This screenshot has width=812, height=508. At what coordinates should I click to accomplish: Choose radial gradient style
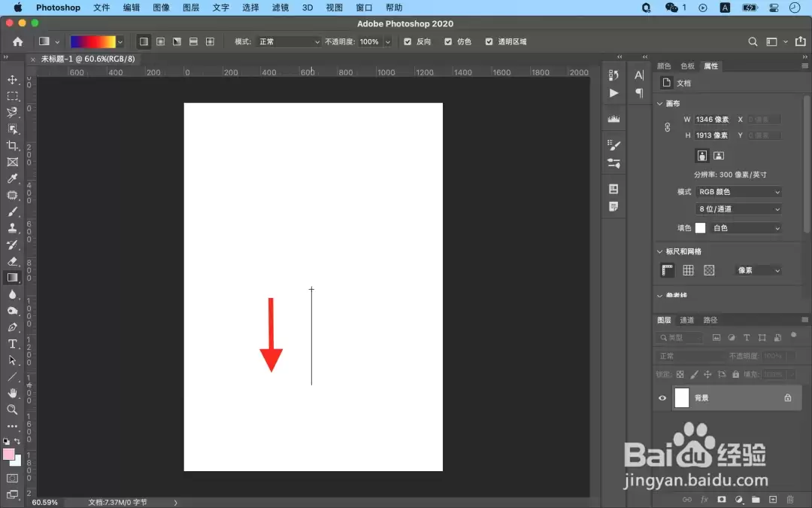pyautogui.click(x=161, y=41)
